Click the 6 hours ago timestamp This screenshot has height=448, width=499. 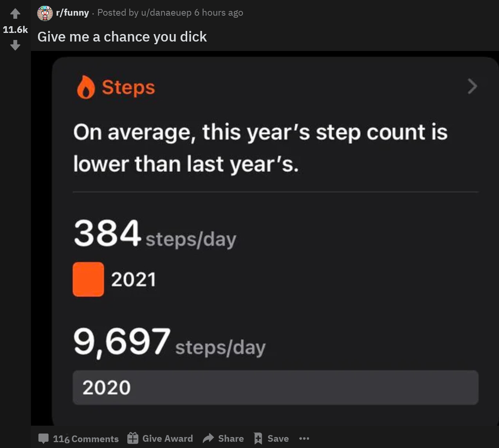(x=219, y=13)
